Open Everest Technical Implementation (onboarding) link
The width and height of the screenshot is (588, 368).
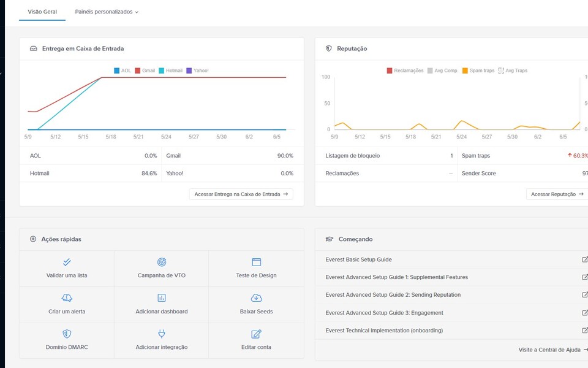(x=384, y=331)
